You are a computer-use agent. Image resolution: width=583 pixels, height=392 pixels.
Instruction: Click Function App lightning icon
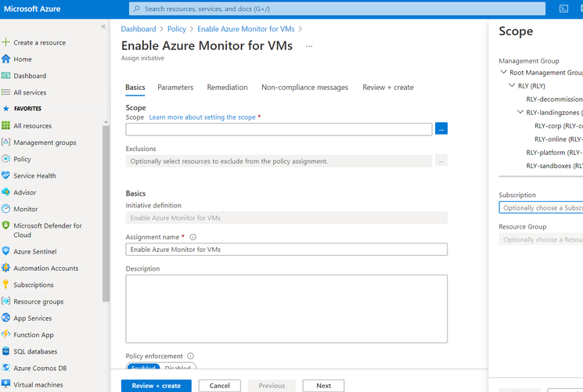click(x=5, y=334)
